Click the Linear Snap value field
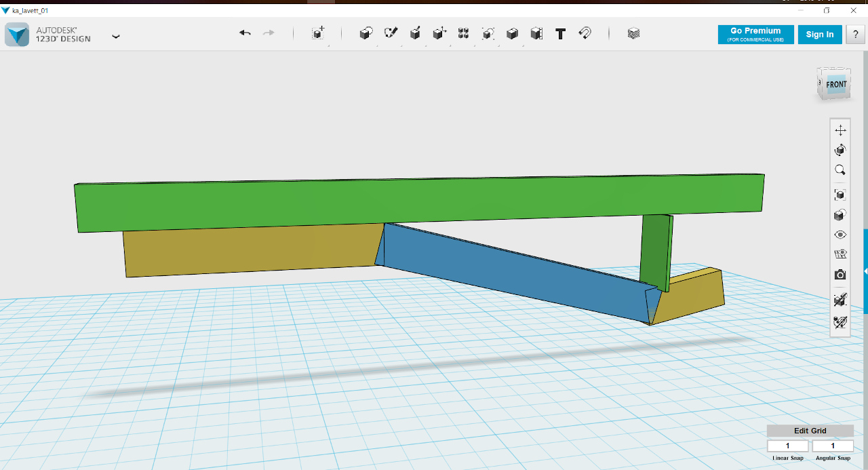The height and width of the screenshot is (470, 868). click(x=788, y=446)
